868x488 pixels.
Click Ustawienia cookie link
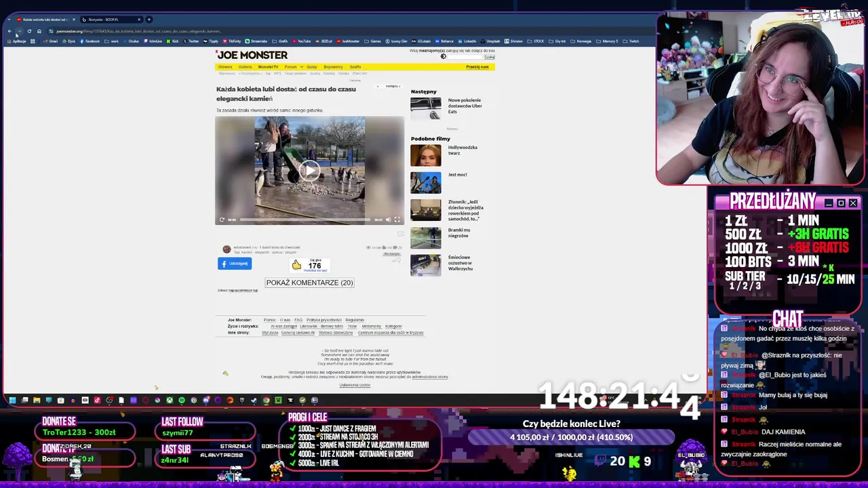pos(355,385)
